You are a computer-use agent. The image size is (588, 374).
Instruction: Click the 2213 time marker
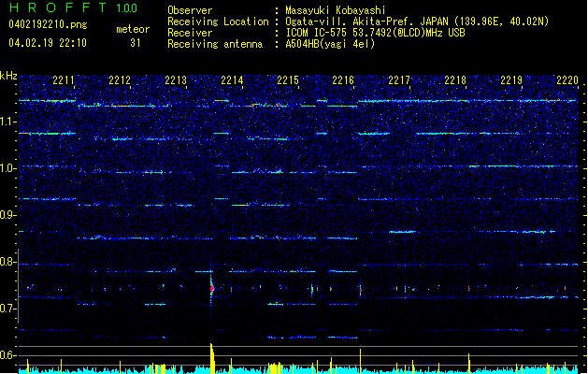pos(176,79)
